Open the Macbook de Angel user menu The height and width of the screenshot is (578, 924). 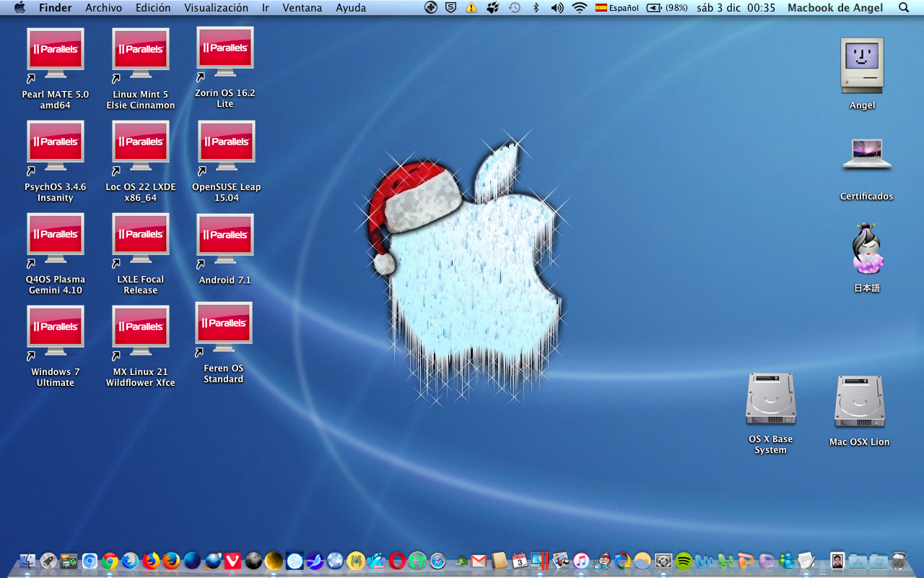click(x=835, y=8)
